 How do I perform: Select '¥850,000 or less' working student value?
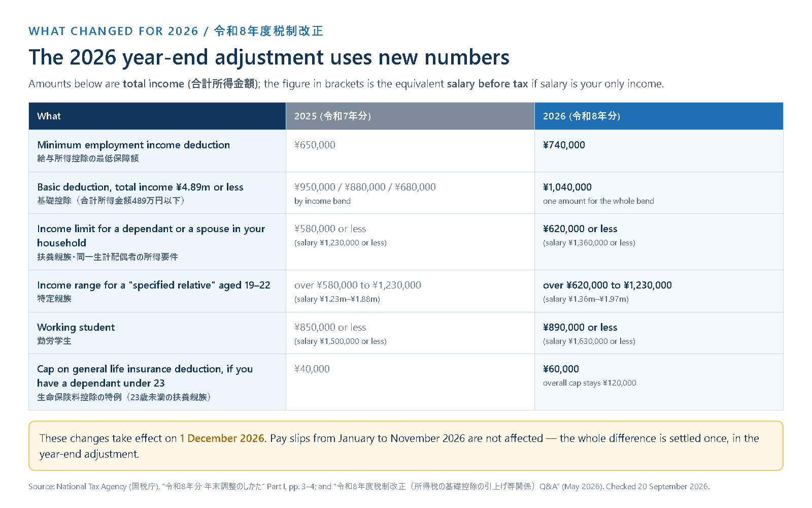coord(330,327)
